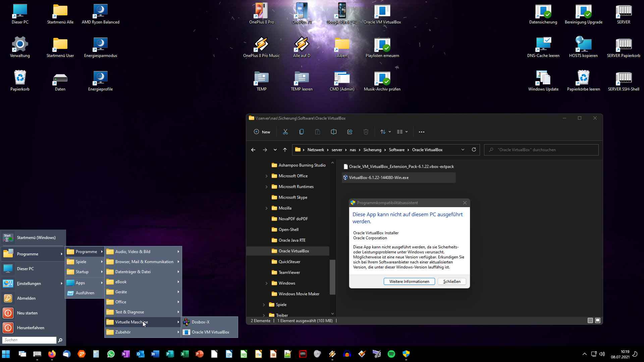Show hidden system tray icons

[x=585, y=354]
